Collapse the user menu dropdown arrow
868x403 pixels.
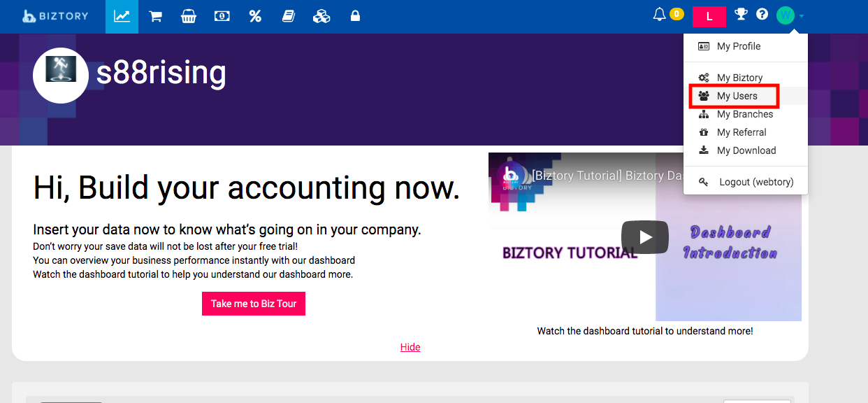tap(802, 15)
